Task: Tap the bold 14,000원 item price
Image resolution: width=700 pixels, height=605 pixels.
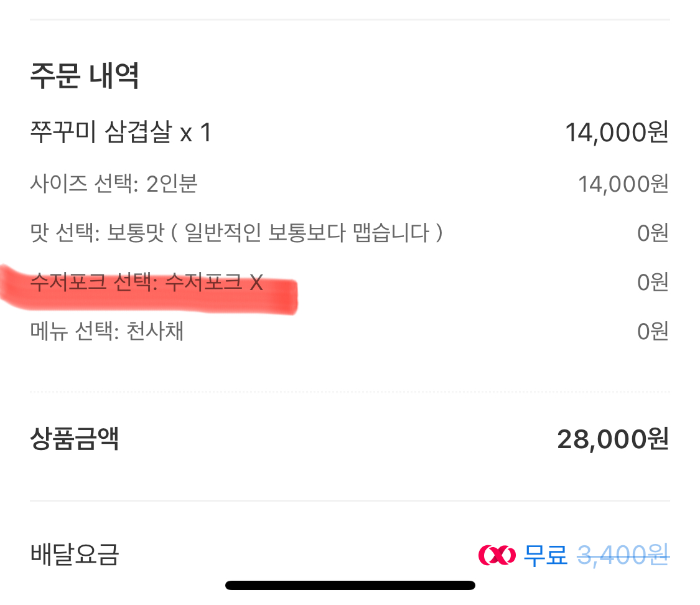Action: click(x=616, y=133)
